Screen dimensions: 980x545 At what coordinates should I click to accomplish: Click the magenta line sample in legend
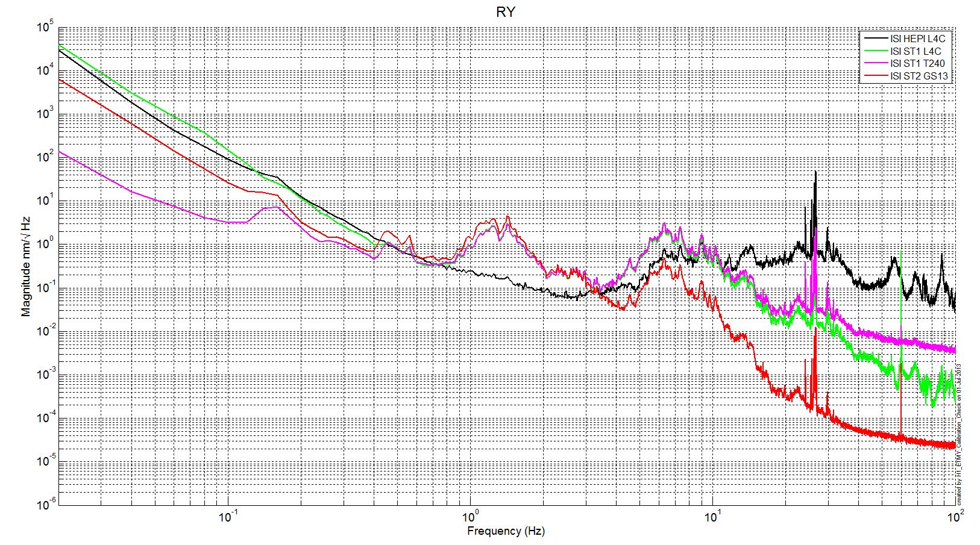874,63
